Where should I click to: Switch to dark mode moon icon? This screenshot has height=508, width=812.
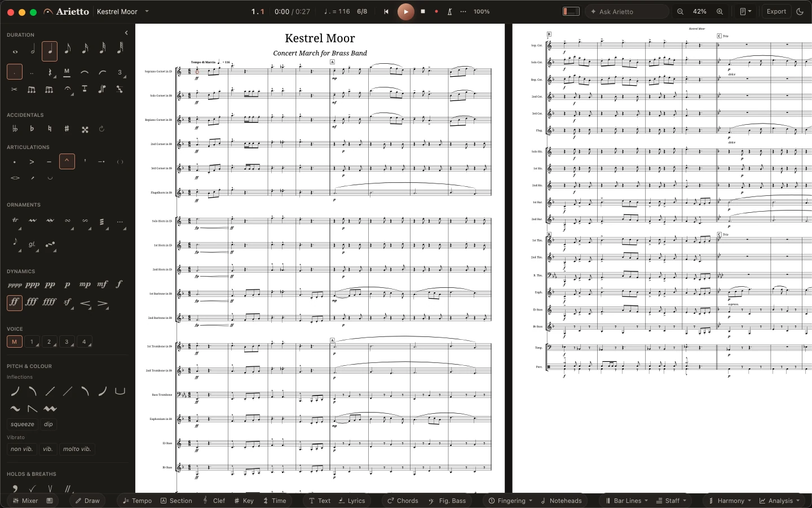800,11
